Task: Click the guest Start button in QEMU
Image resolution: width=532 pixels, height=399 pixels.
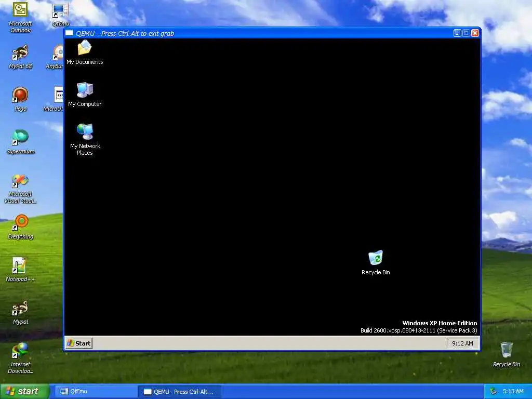Action: click(79, 343)
